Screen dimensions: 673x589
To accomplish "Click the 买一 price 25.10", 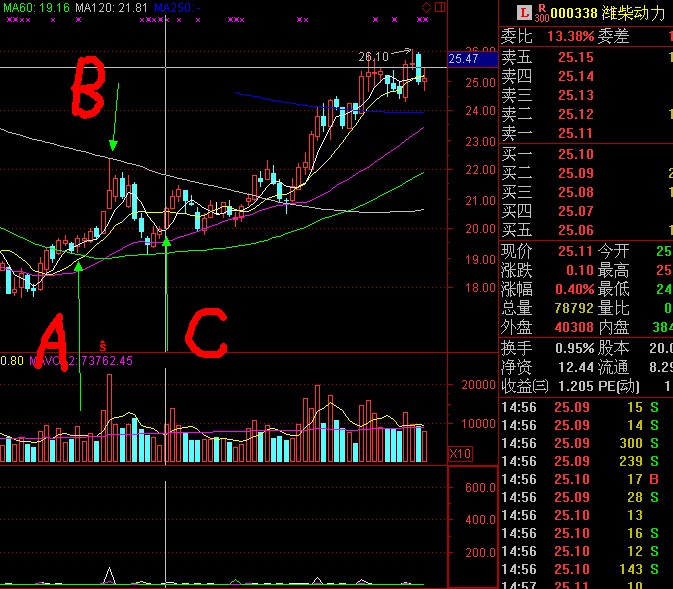I will 576,154.
